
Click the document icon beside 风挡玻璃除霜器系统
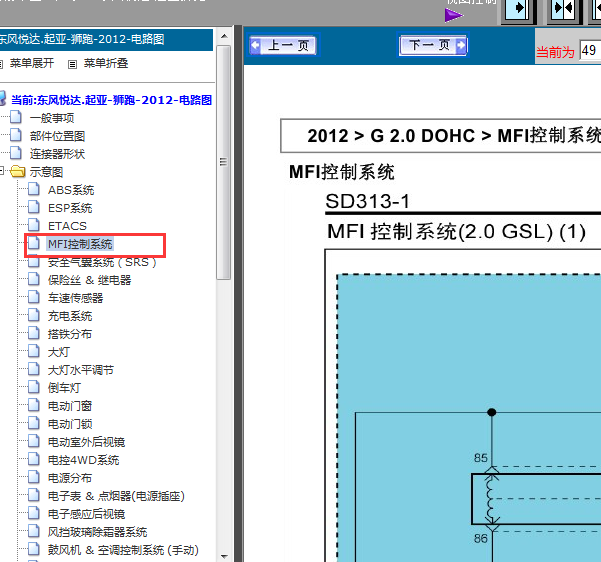pyautogui.click(x=34, y=531)
